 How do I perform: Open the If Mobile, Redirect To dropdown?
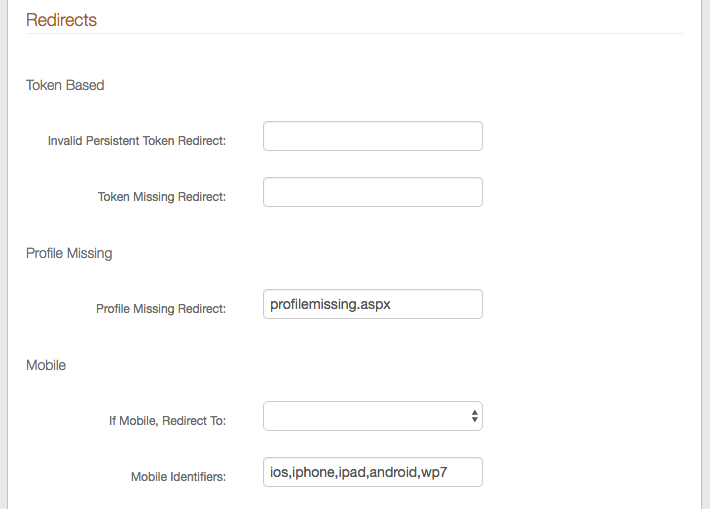coord(365,417)
